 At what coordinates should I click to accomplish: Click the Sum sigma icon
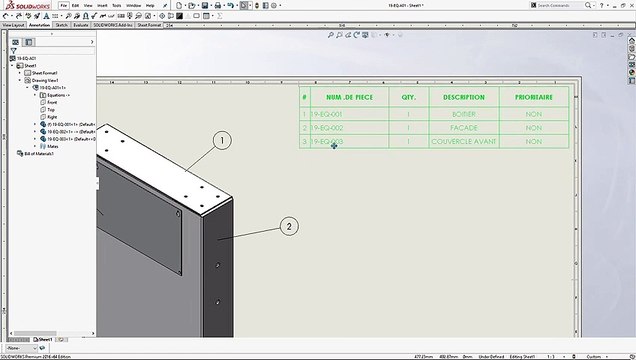219,16
